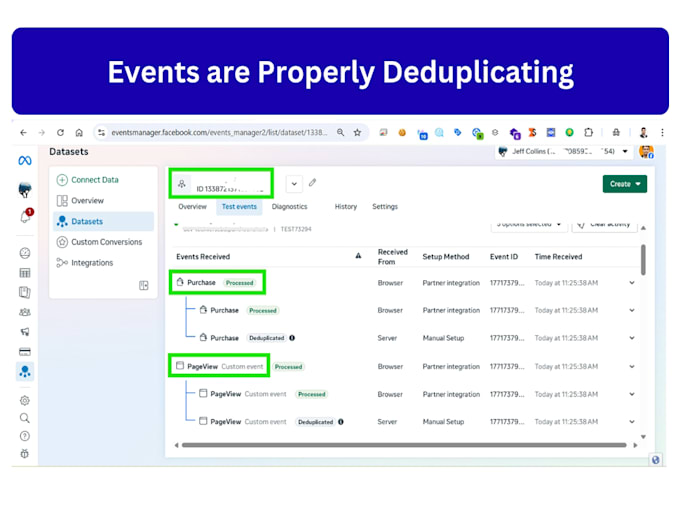Open Datasets in the left sidebar
The height and width of the screenshot is (510, 680).
point(103,221)
